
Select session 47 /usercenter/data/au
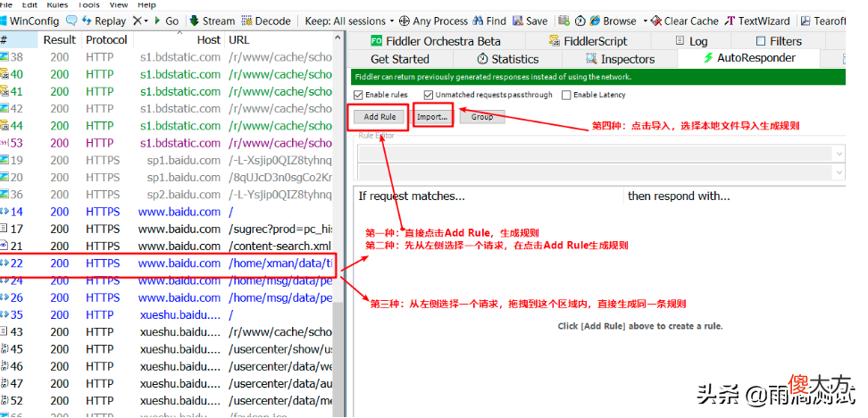(166, 383)
